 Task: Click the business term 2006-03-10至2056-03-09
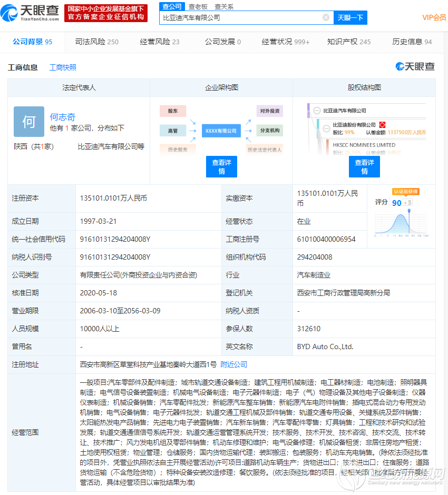(120, 311)
